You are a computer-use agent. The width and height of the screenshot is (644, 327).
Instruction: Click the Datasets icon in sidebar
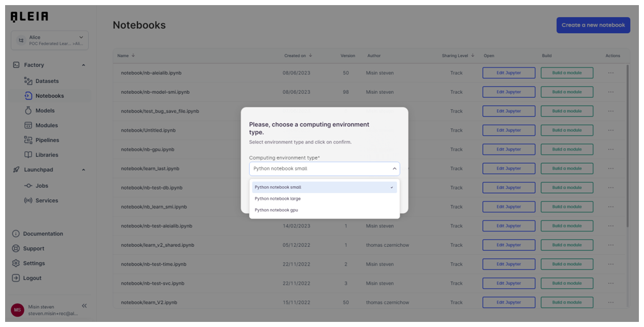(x=28, y=81)
